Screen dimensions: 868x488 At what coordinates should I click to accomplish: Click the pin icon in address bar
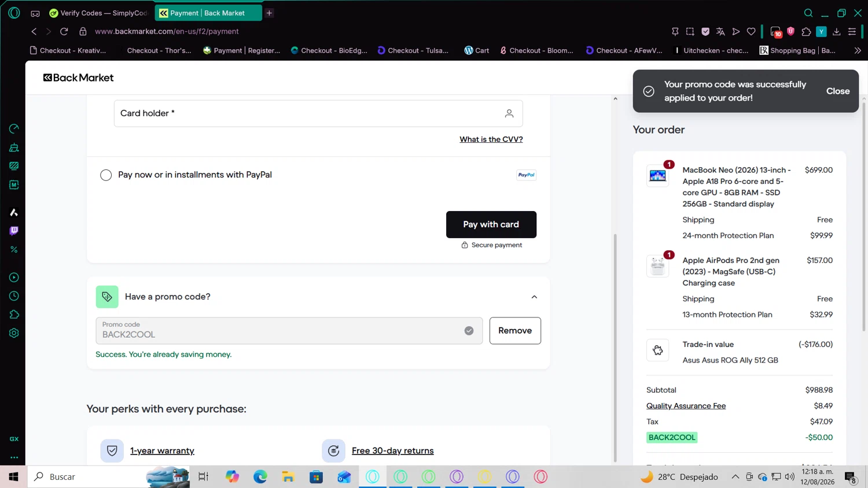[675, 31]
